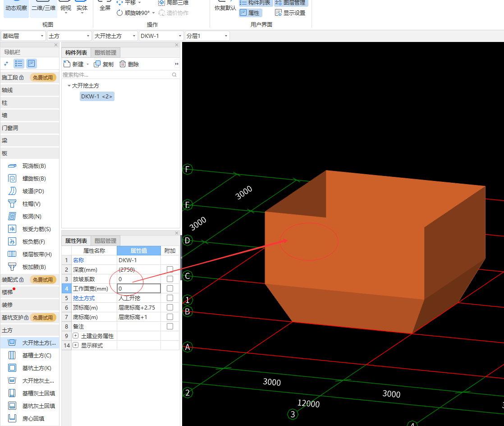This screenshot has width=504, height=426.
Task: Select the 大开挖灰土 backfill tool
Action: click(30, 380)
